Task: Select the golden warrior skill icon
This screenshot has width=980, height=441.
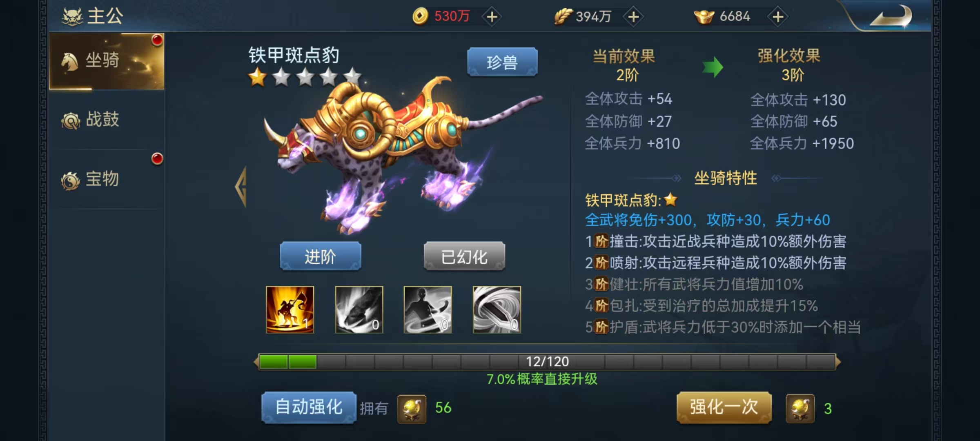Action: (290, 310)
